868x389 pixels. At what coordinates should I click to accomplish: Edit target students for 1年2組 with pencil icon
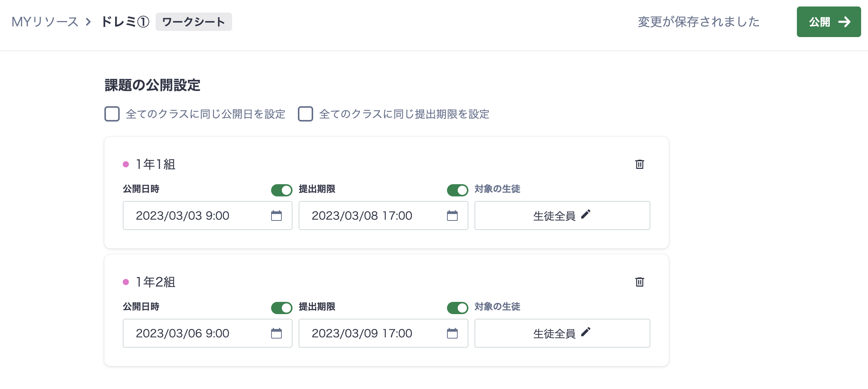(586, 332)
